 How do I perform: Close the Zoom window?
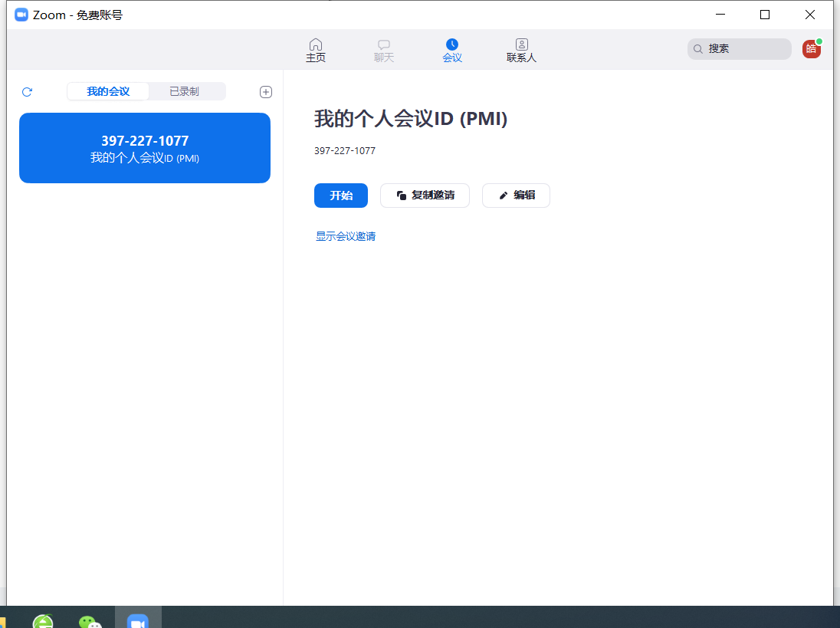(x=810, y=15)
